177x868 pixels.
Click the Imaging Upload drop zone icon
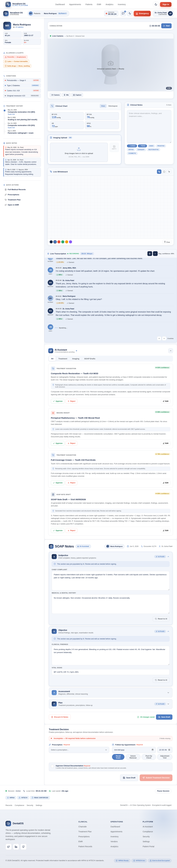coord(79,149)
